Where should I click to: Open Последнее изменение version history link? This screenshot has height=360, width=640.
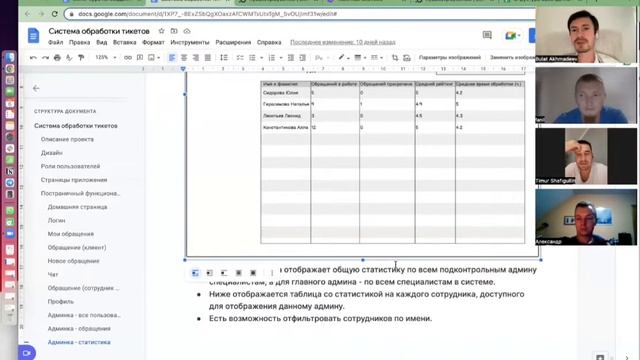(x=342, y=42)
